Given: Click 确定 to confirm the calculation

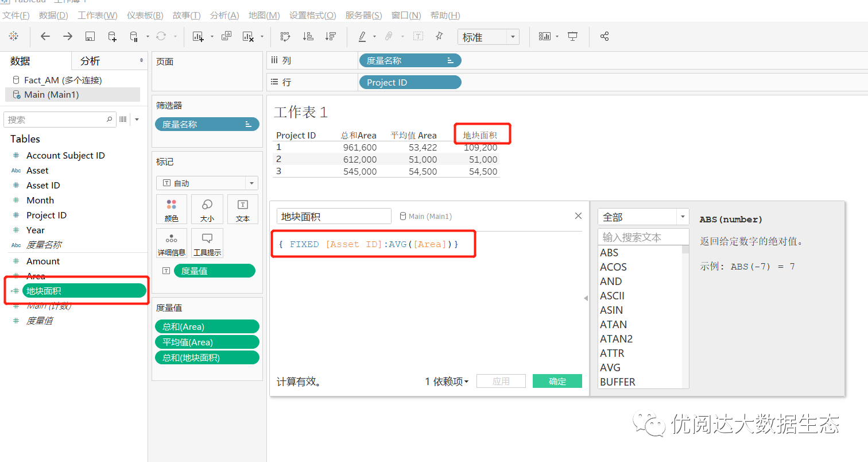Looking at the screenshot, I should tap(556, 380).
